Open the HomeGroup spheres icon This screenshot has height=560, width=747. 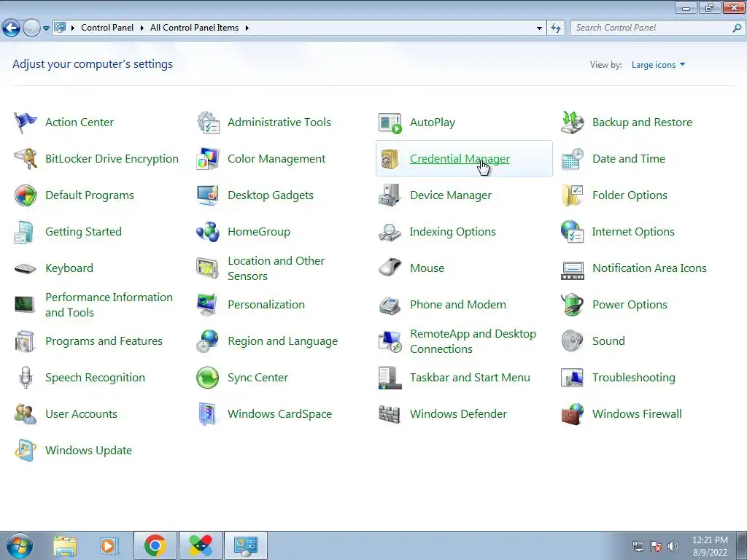(208, 232)
